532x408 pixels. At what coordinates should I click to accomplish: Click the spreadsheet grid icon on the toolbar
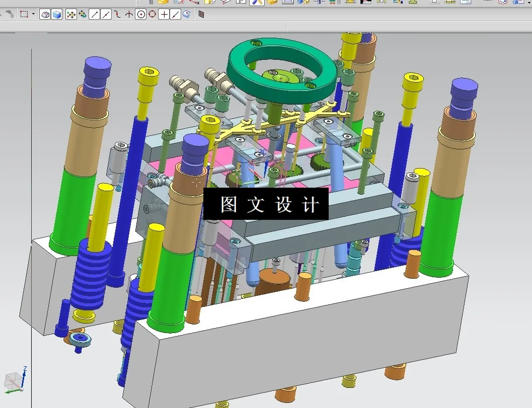201,14
